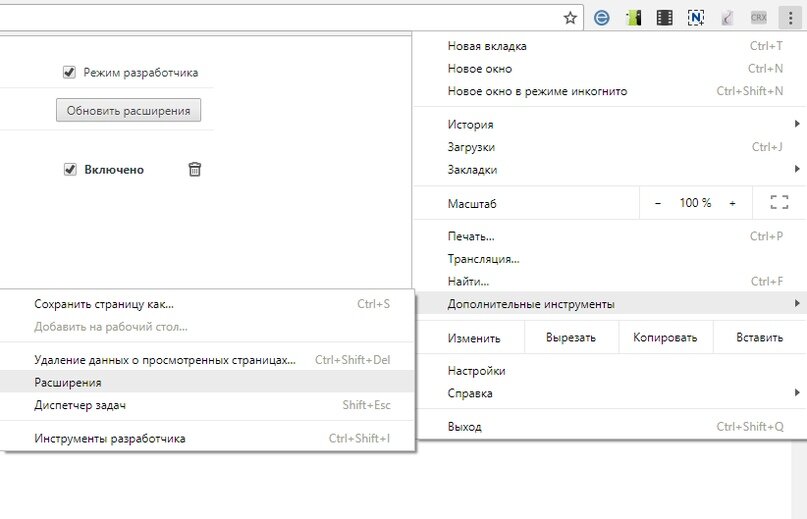The image size is (807, 519).
Task: Expand the История submenu arrow
Action: tap(797, 124)
